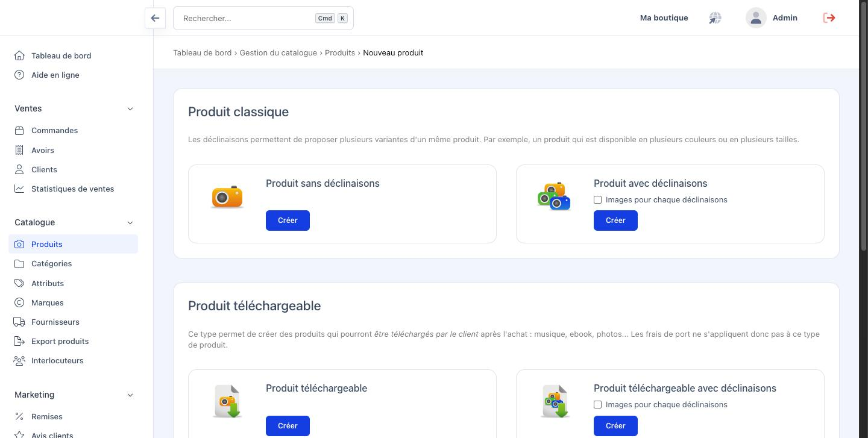Open Produits in the sidebar menu
The width and height of the screenshot is (868, 438).
point(73,244)
